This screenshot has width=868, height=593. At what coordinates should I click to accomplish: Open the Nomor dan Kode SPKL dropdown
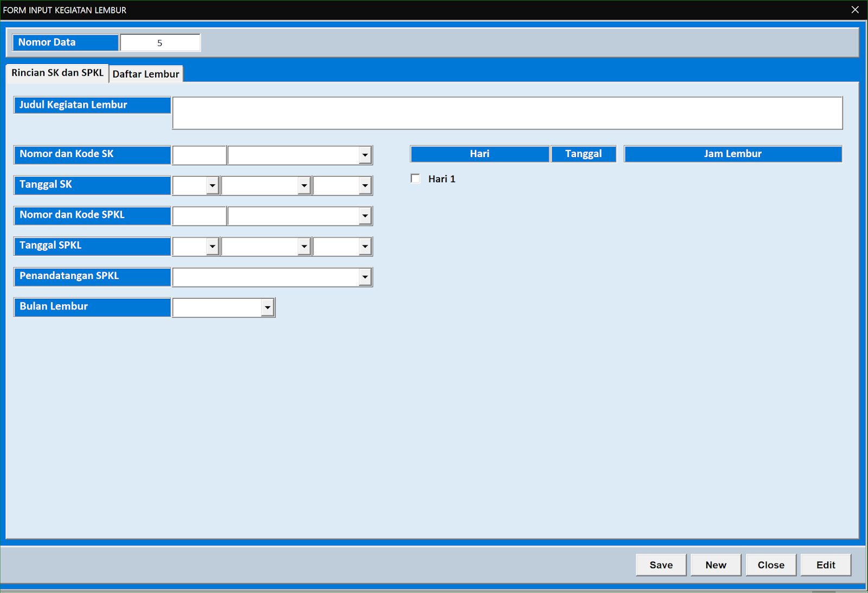pos(365,216)
